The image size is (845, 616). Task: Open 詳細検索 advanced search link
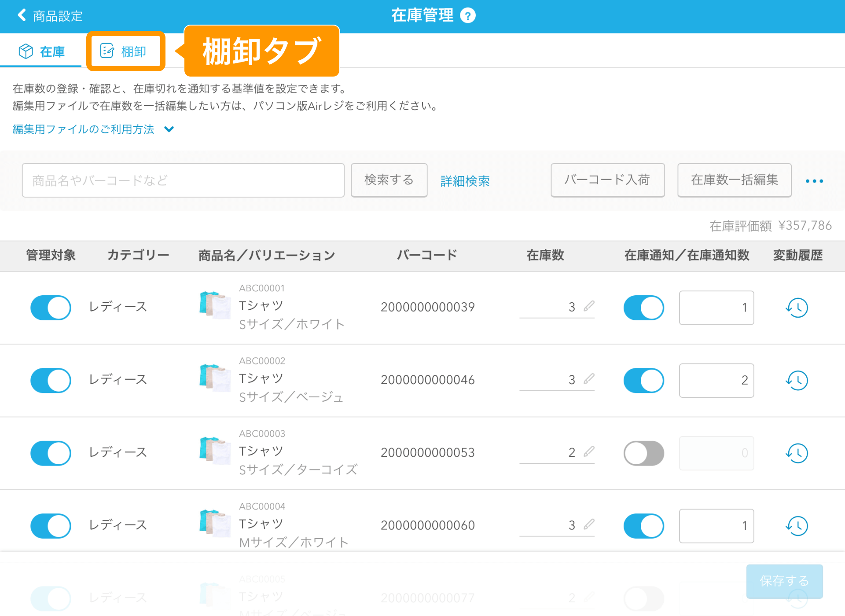[465, 181]
